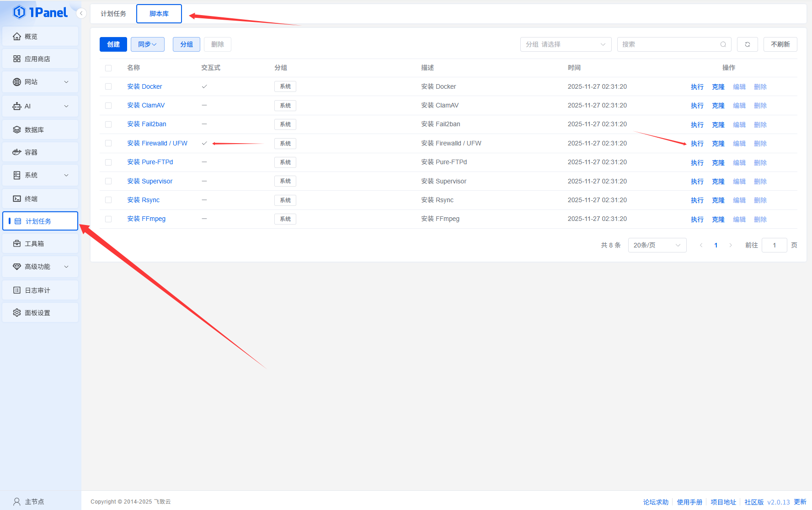
Task: Expand the 同步 sync dropdown button
Action: [147, 44]
